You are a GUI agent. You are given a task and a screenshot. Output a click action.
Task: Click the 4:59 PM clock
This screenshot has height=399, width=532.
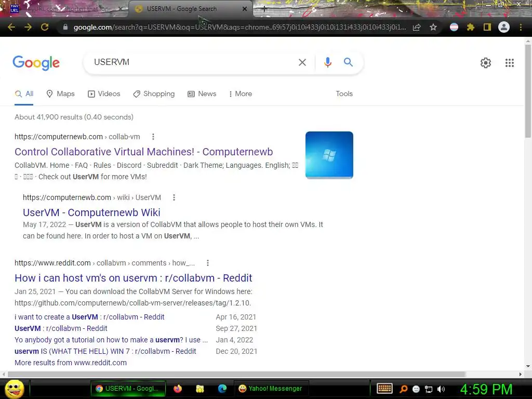(x=486, y=389)
